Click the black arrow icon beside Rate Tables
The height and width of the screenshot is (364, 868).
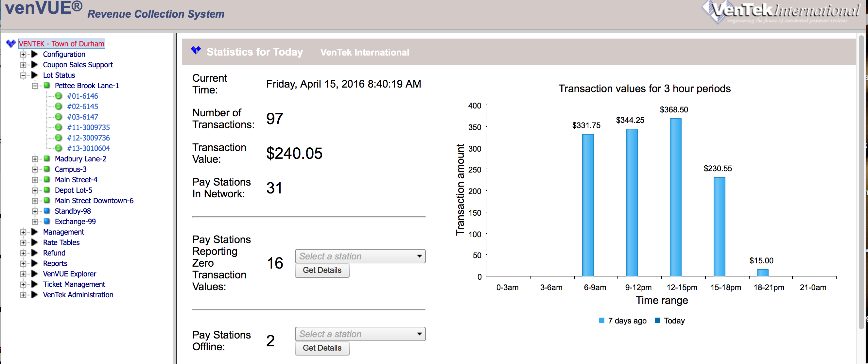click(34, 242)
